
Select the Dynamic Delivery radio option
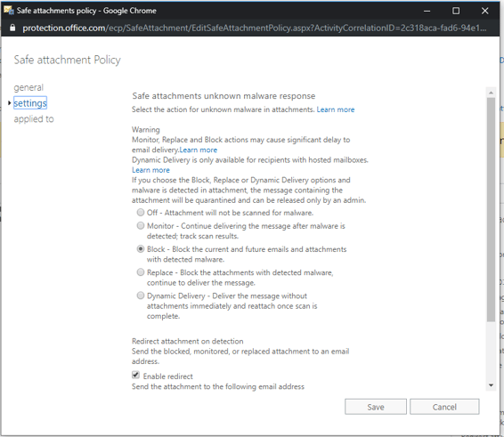pos(141,295)
